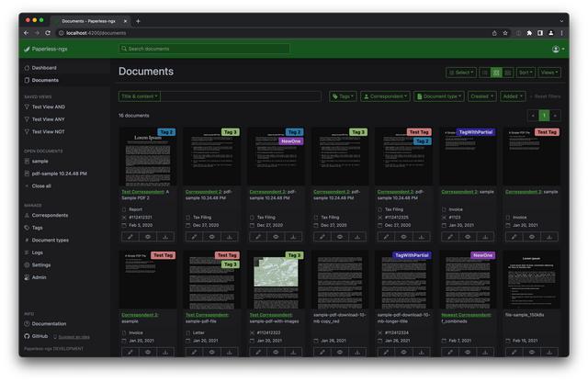This screenshot has height=382, width=588.
Task: Open the Views dropdown
Action: [x=549, y=73]
